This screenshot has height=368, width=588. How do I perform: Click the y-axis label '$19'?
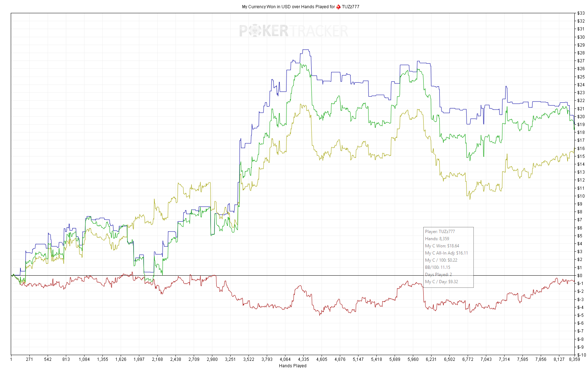click(x=581, y=125)
